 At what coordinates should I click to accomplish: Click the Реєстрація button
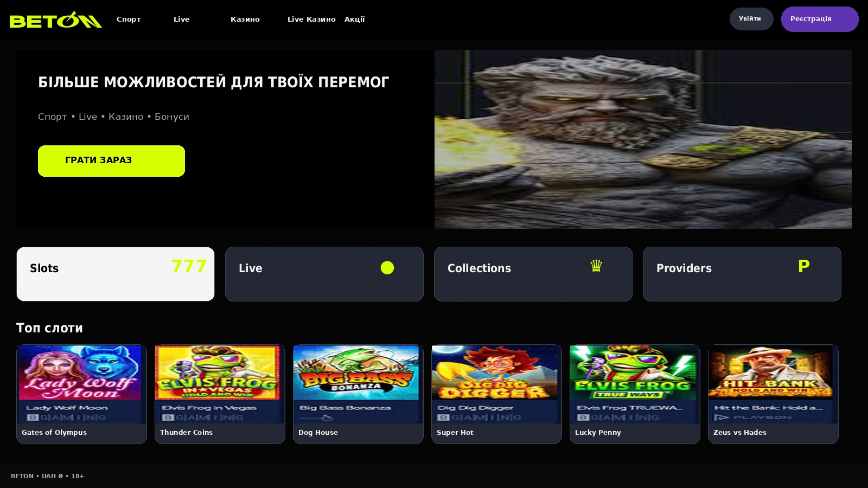[x=820, y=19]
